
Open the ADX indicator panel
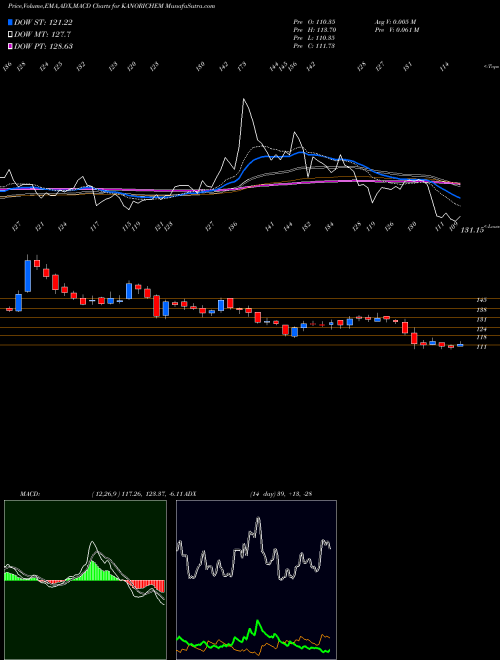click(256, 580)
